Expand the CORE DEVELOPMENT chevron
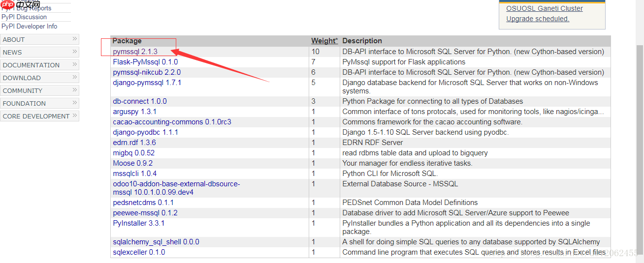This screenshot has width=644, height=263. [75, 116]
